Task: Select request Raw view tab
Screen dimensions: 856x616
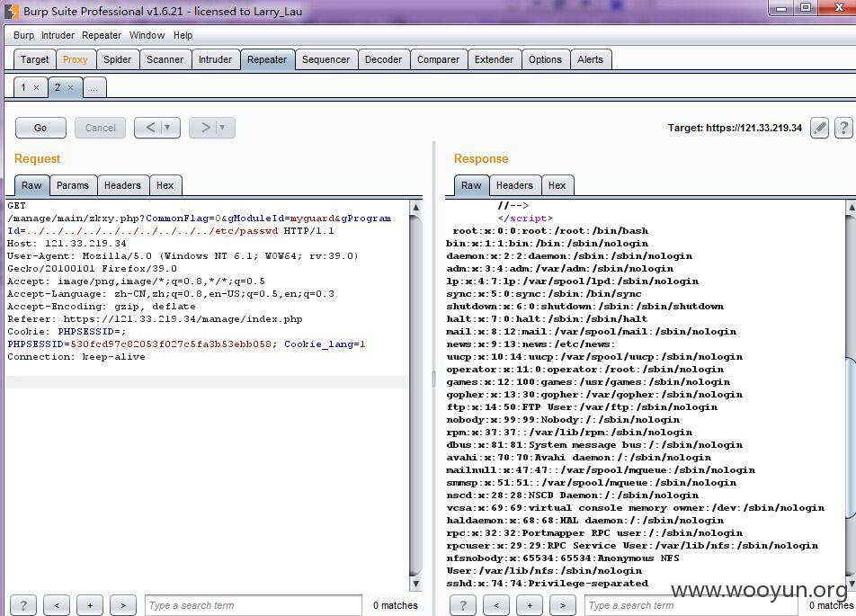Action: (x=31, y=185)
